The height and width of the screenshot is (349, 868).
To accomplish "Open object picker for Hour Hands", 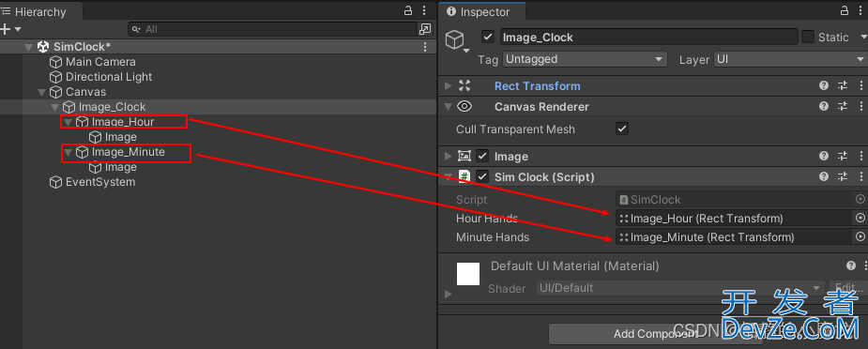I will point(860,219).
